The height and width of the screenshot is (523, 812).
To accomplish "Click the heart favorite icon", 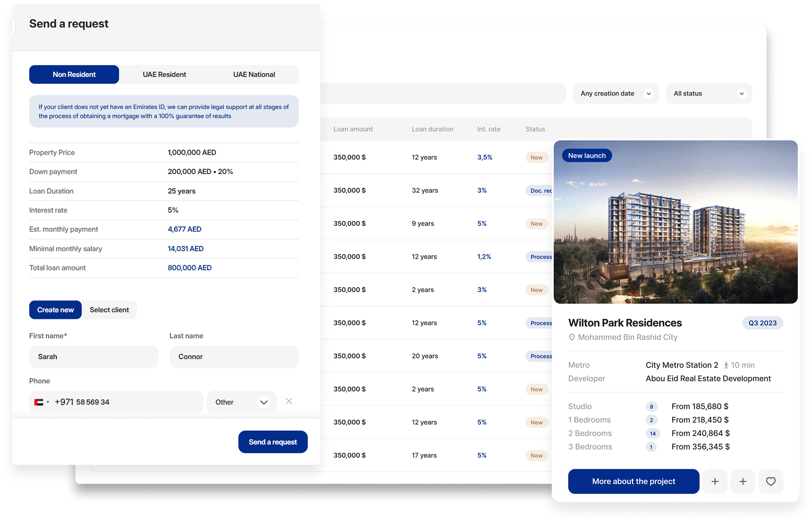I will click(771, 481).
